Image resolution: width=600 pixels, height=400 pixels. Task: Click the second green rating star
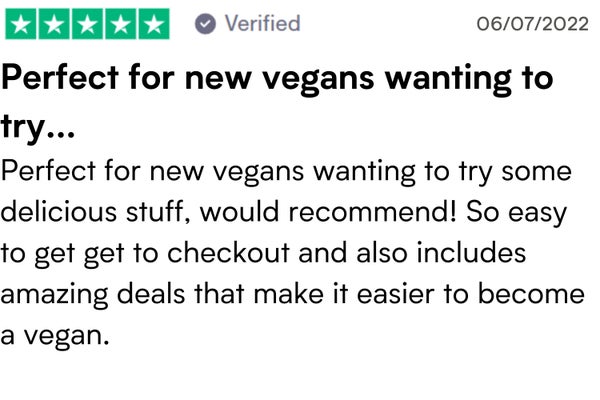54,24
